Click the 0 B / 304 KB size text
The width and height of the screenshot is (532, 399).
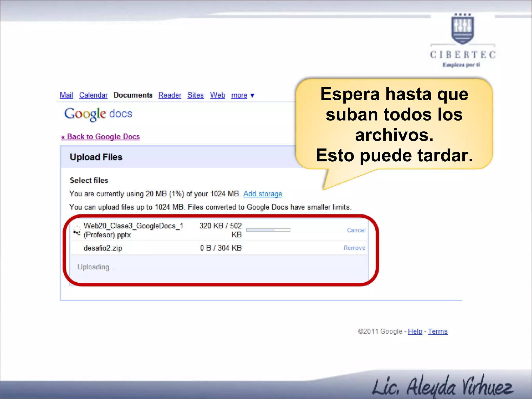pos(221,248)
